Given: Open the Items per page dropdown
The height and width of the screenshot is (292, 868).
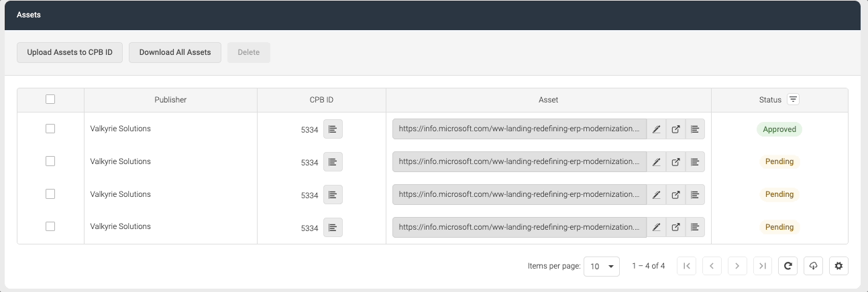Looking at the screenshot, I should pos(602,266).
